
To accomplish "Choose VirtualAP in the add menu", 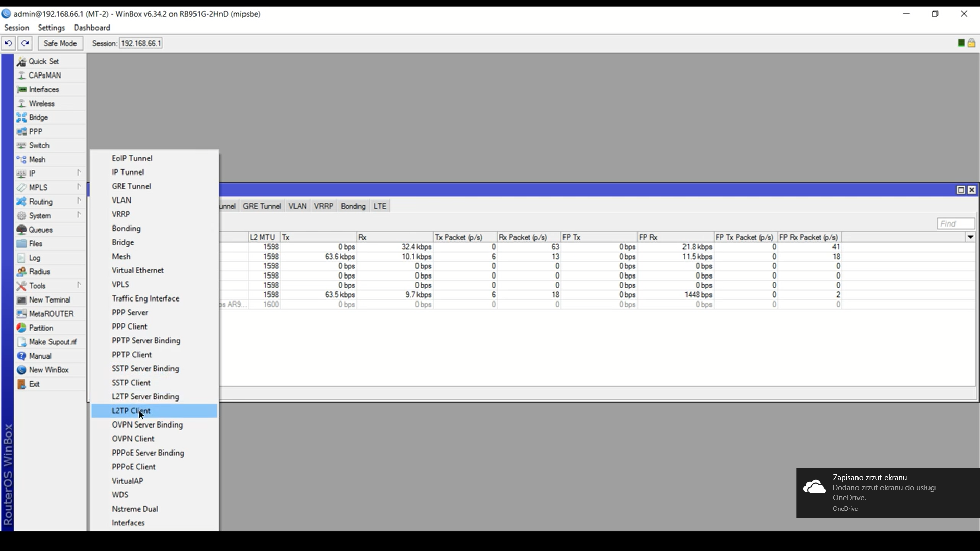I will (x=154, y=481).
